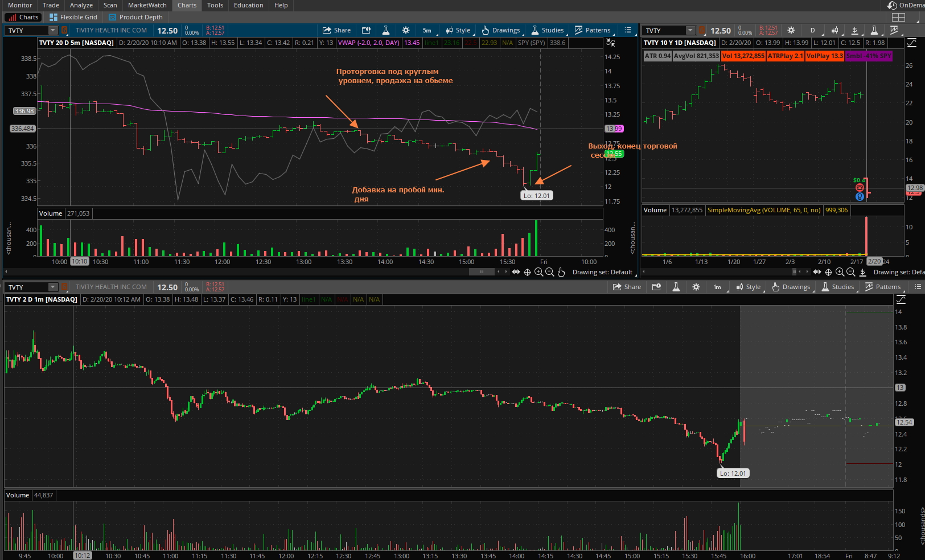This screenshot has width=925, height=560.
Task: Open Drawings menu in the 5m chart
Action: click(x=501, y=31)
